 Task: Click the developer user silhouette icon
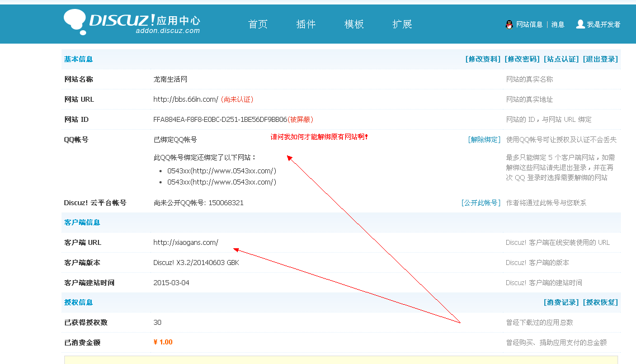tap(581, 24)
